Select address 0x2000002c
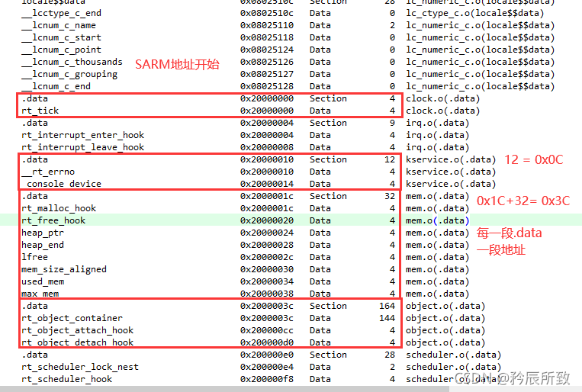Viewport: 582px width, 392px height. click(x=267, y=257)
